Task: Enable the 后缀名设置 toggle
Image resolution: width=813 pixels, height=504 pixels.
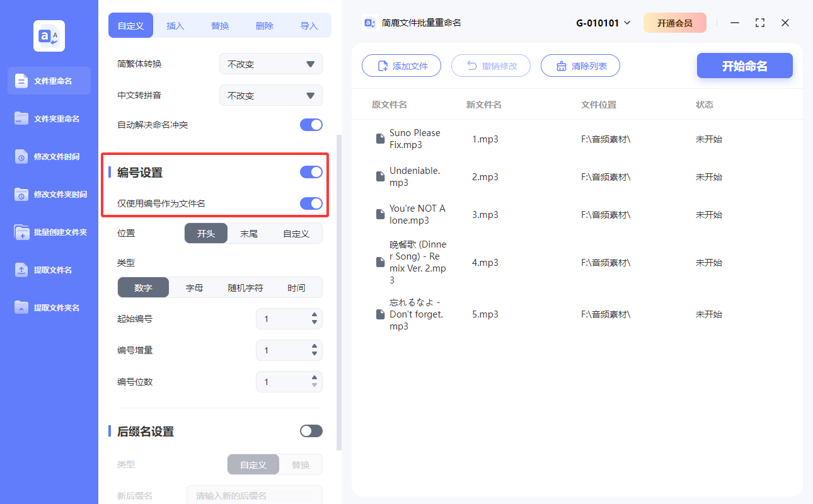Action: pos(311,431)
